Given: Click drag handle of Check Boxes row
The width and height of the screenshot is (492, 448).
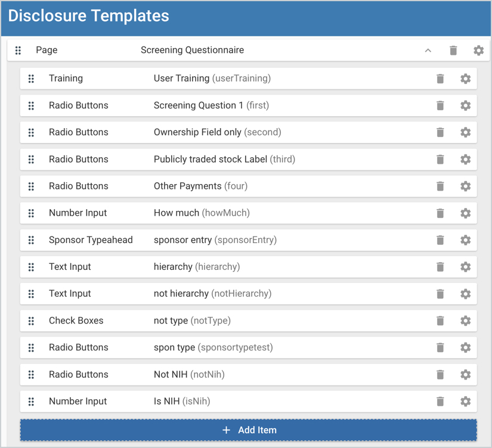Looking at the screenshot, I should point(31,321).
